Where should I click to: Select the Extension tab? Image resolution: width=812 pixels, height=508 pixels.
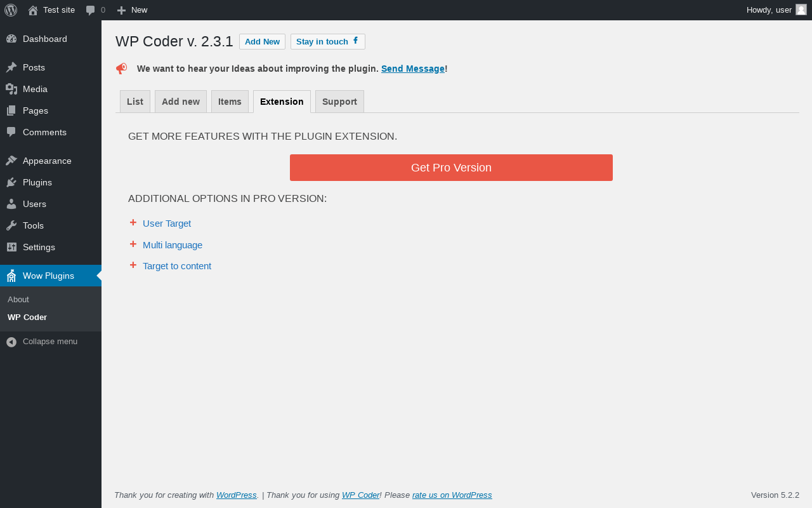tap(282, 102)
